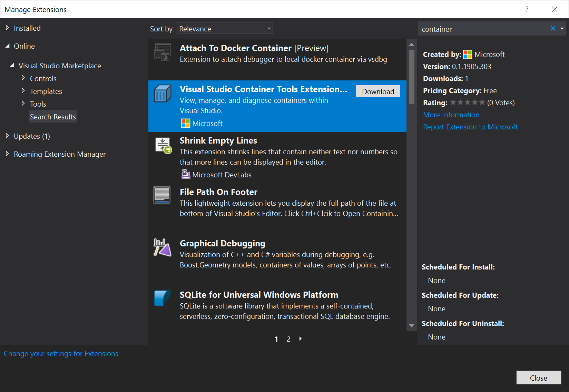The width and height of the screenshot is (569, 392).
Task: Clear the search box with X icon
Action: 553,29
